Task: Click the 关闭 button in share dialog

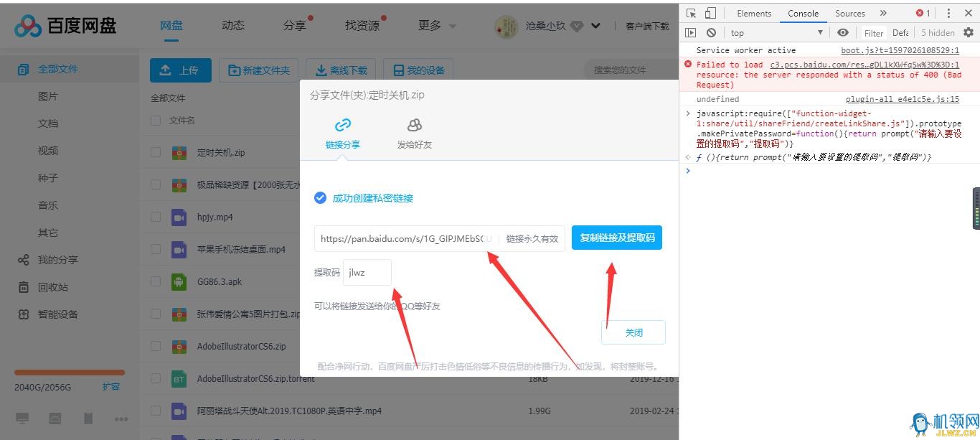Action: click(x=633, y=332)
